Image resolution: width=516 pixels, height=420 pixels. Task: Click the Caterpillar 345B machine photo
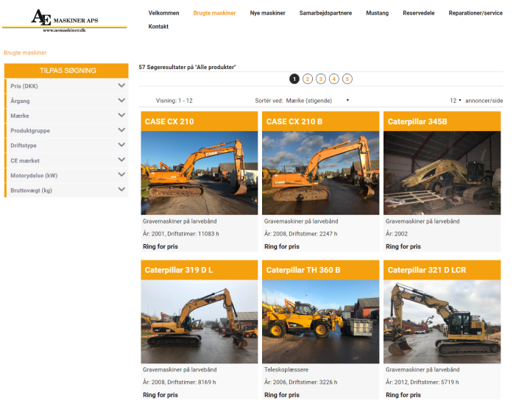[x=442, y=173]
